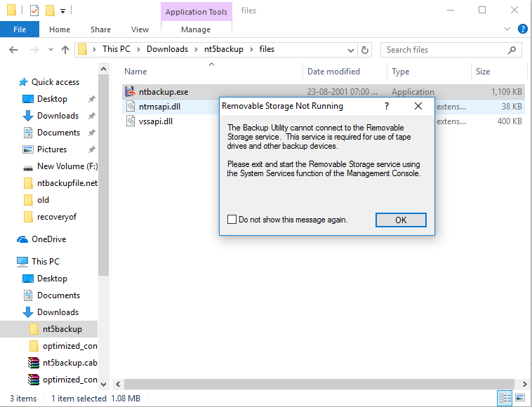Click the navigation pane scrollbar up arrow
This screenshot has height=407, width=532.
[104, 69]
